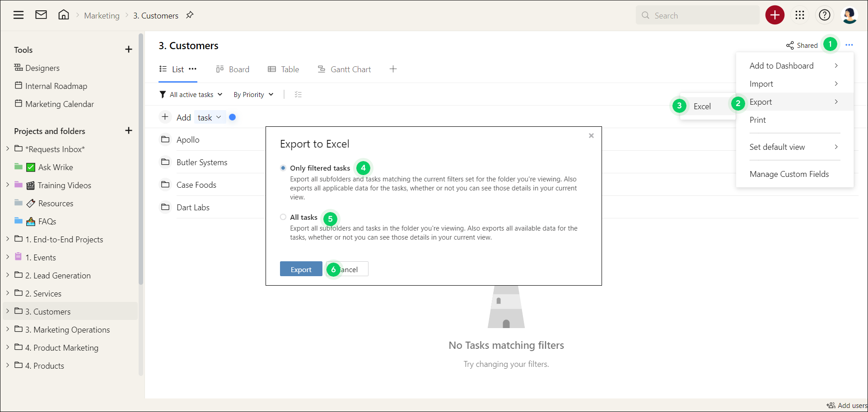Open the subtasks view options icon next to sorting
This screenshot has height=412, width=868.
click(x=299, y=94)
